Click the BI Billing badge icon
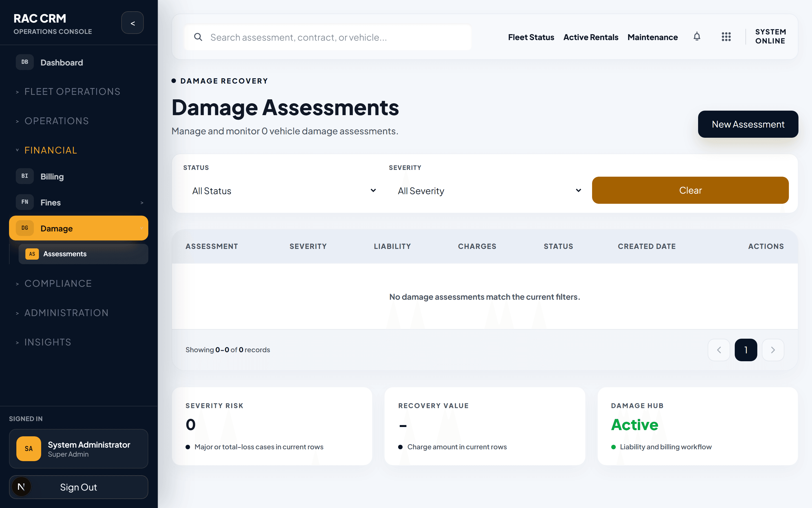The image size is (812, 508). click(25, 176)
